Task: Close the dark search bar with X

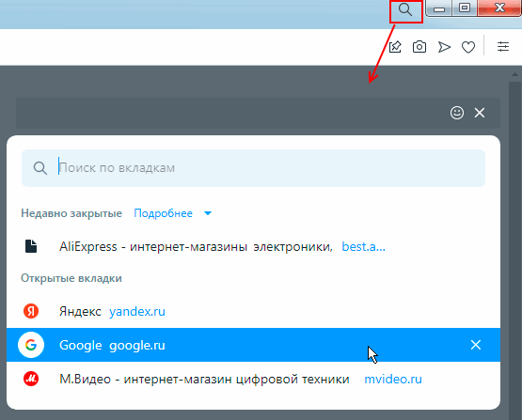Action: (480, 113)
